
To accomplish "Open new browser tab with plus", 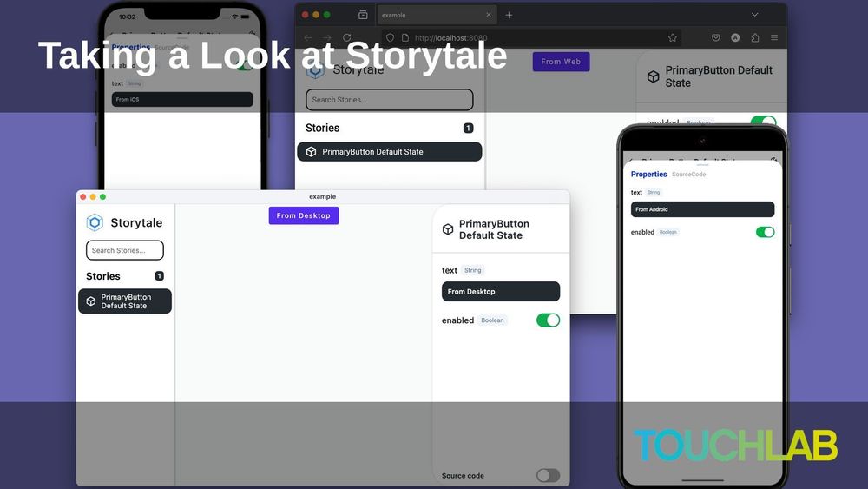I will coord(509,15).
